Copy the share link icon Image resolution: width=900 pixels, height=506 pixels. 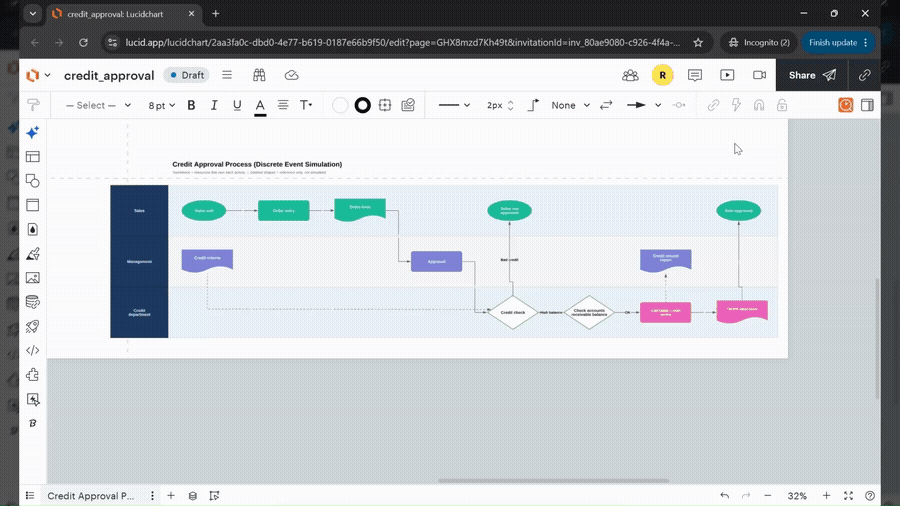click(864, 75)
